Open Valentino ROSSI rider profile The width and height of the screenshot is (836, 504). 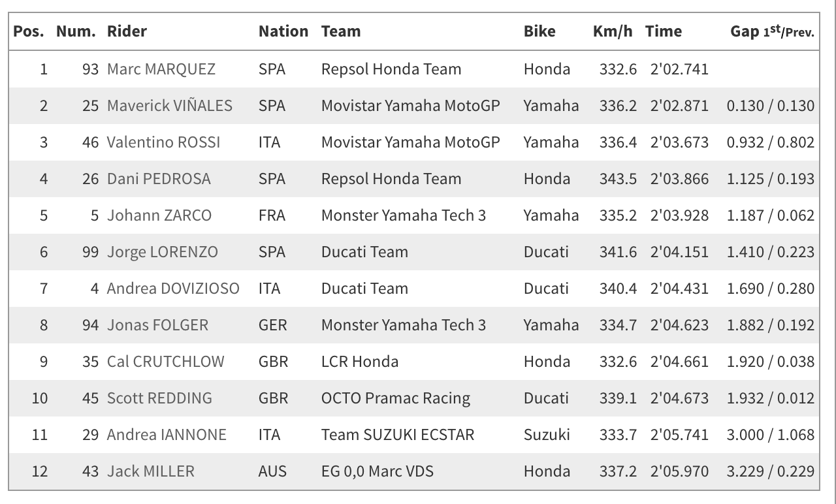pos(163,142)
